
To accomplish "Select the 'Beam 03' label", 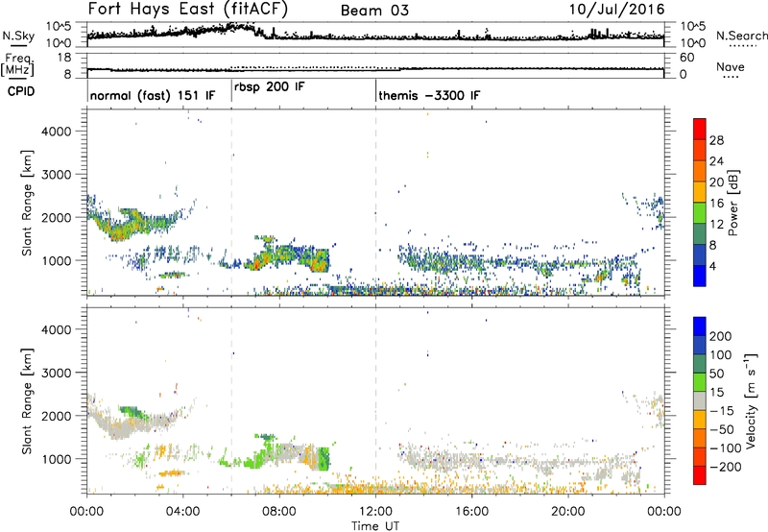I will point(374,11).
